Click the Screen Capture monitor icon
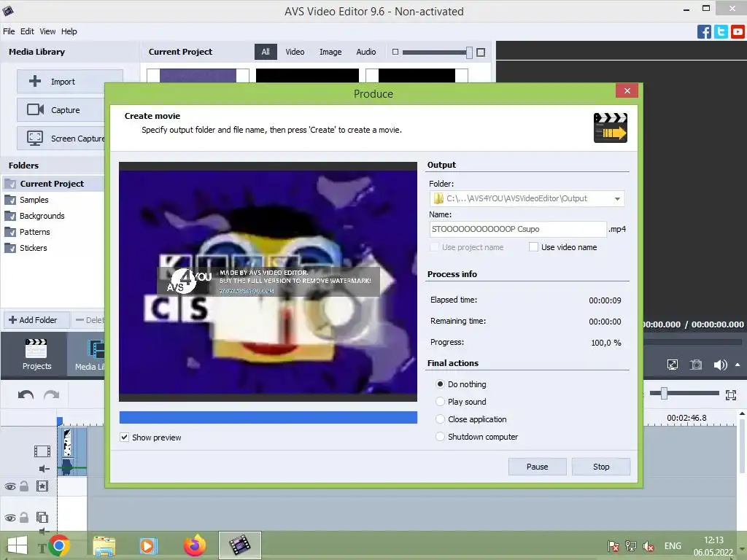The width and height of the screenshot is (747, 560). tap(35, 138)
